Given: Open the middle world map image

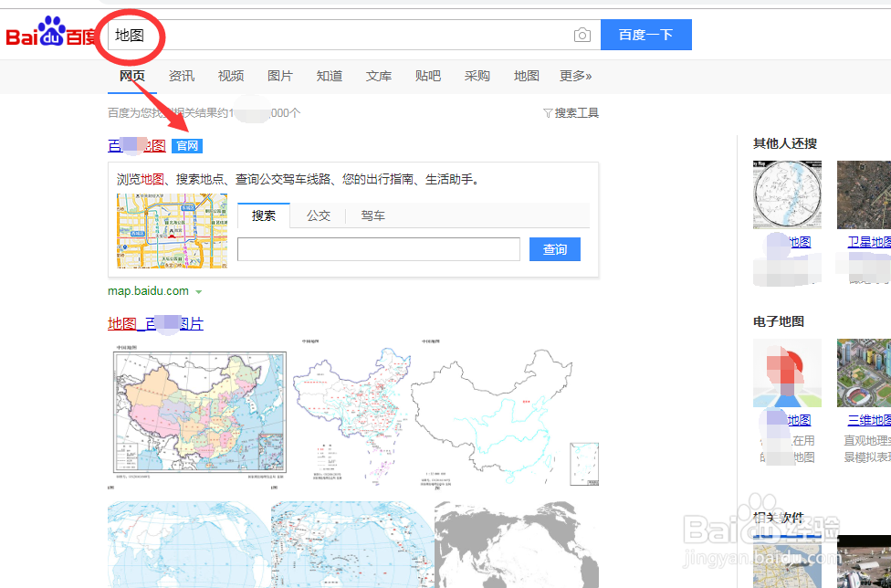Looking at the screenshot, I should click(x=352, y=544).
